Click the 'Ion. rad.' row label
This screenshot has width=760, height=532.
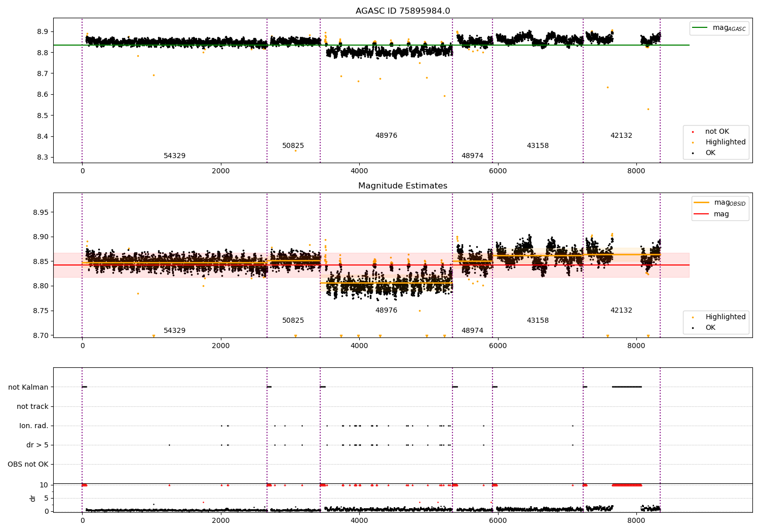click(x=34, y=426)
